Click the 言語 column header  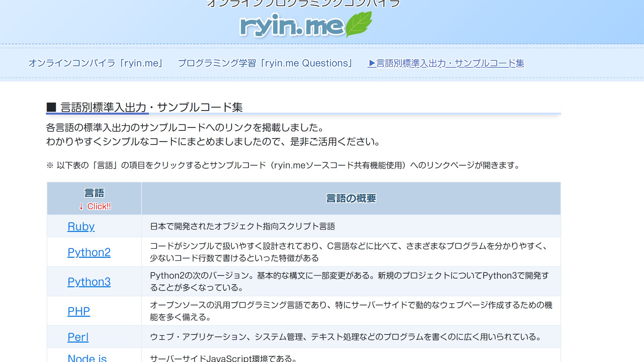click(x=94, y=193)
